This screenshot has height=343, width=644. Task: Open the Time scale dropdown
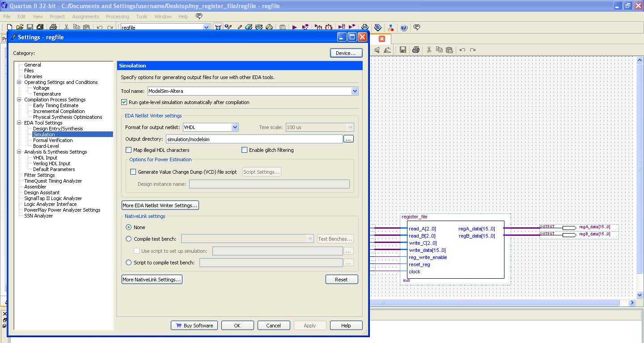coord(350,127)
